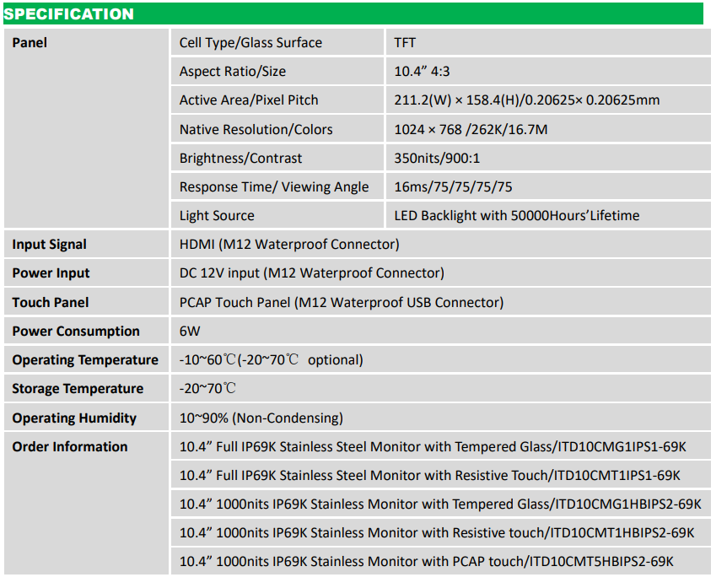Select the ITD10CMT5HBIPS2-69K PCAP touch entry
The height and width of the screenshot is (588, 727).
pyautogui.click(x=426, y=563)
